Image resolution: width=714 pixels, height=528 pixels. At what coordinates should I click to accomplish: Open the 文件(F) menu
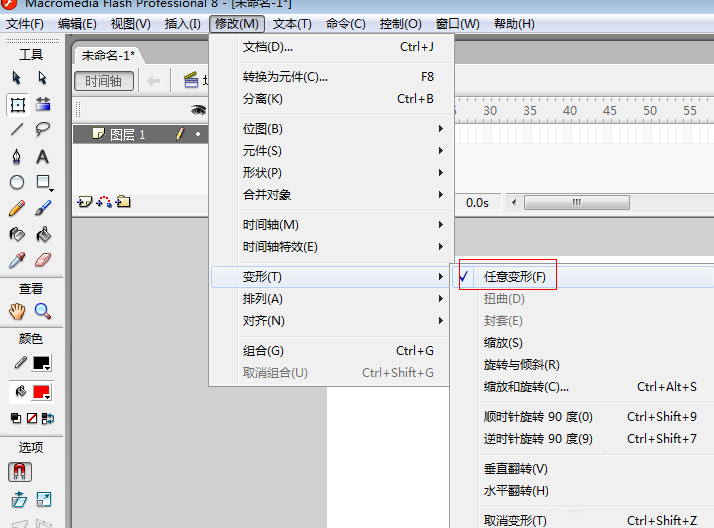coord(25,24)
